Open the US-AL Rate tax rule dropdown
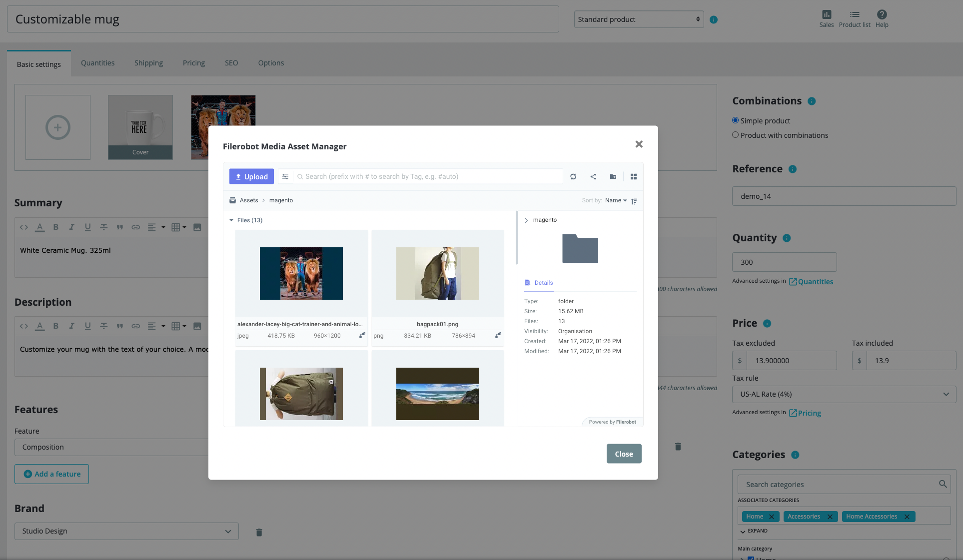 [844, 394]
